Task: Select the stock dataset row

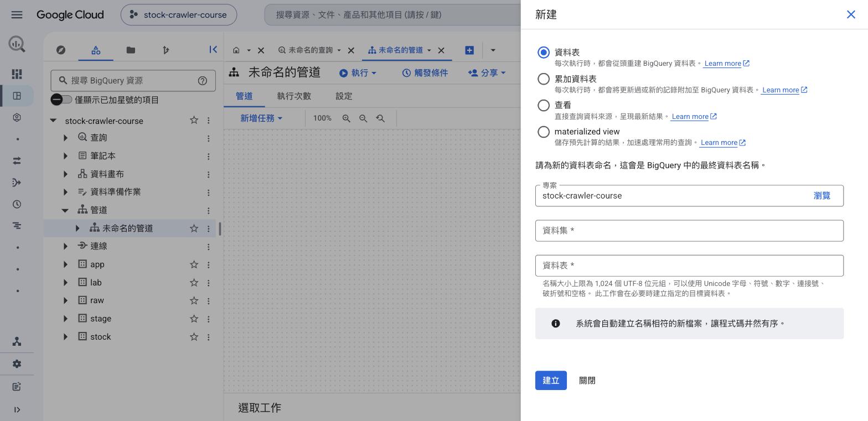Action: 131,337
